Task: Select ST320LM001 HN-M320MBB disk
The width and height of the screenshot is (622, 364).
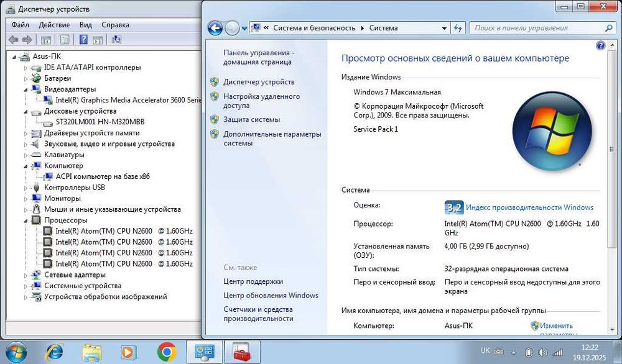Action: click(x=100, y=122)
